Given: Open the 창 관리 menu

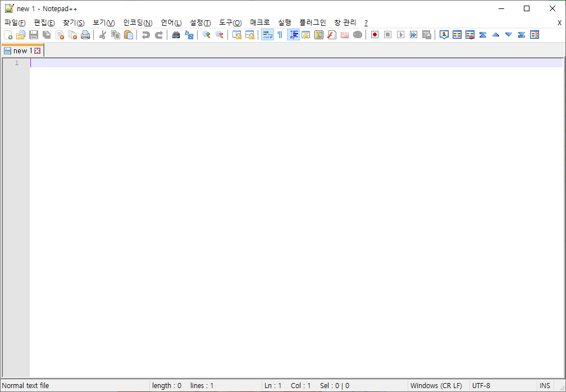Looking at the screenshot, I should tap(345, 23).
